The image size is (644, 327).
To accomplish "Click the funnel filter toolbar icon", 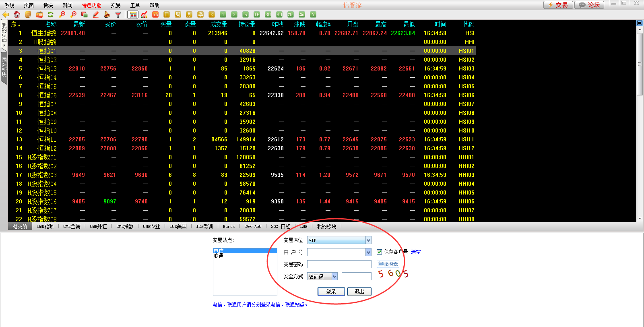I will [x=118, y=14].
